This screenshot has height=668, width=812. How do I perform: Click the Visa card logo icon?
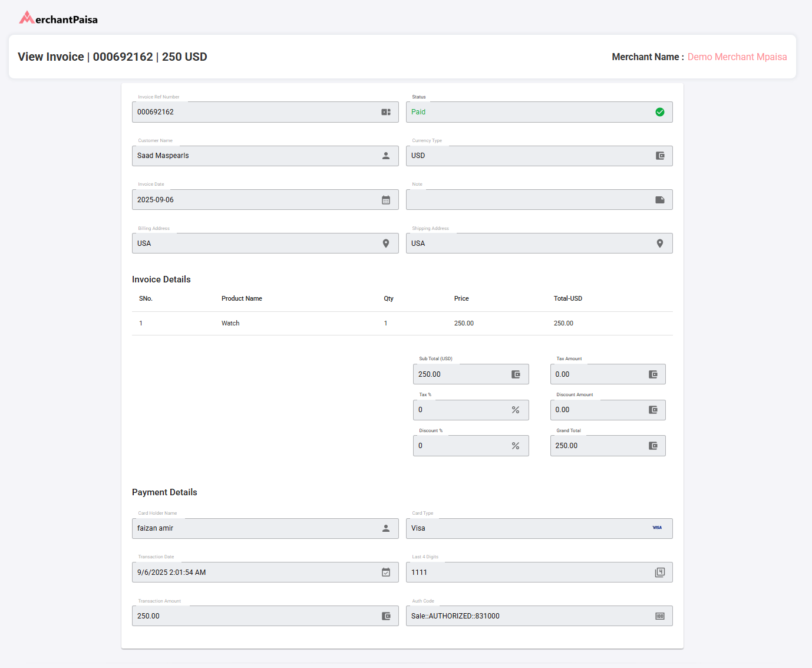pos(657,528)
